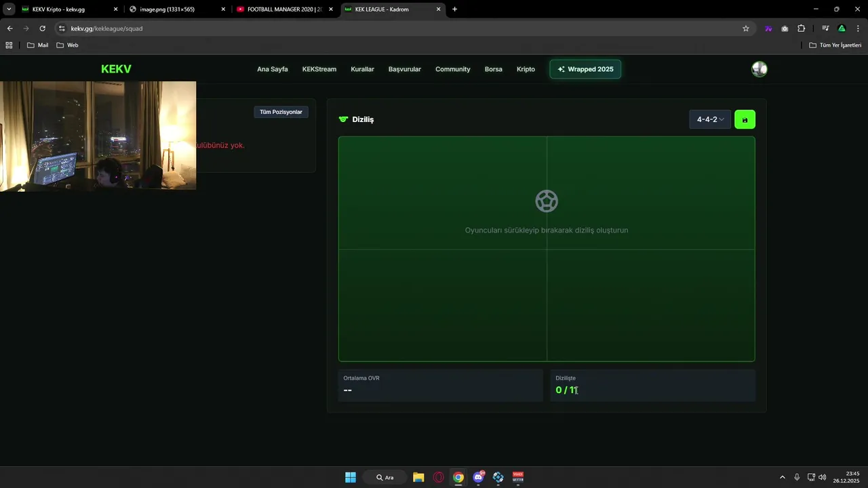This screenshot has width=868, height=488.
Task: Open the apps grid in bookmarks bar
Action: 9,45
